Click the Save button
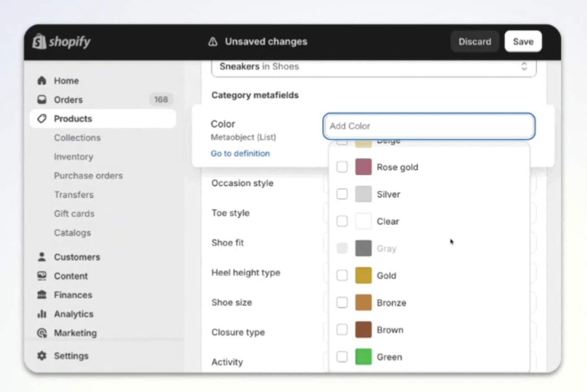 coord(523,41)
